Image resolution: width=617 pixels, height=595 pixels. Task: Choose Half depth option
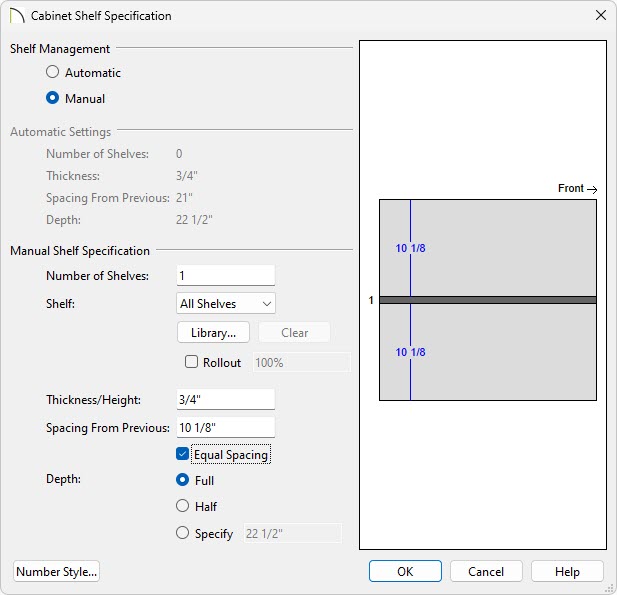click(x=183, y=507)
